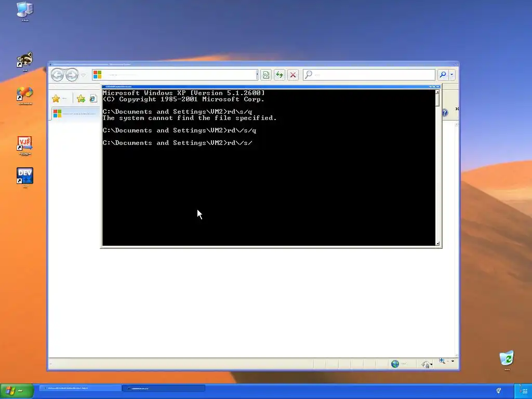Click Add to Favorites star-arrow icon
The height and width of the screenshot is (399, 532).
81,99
